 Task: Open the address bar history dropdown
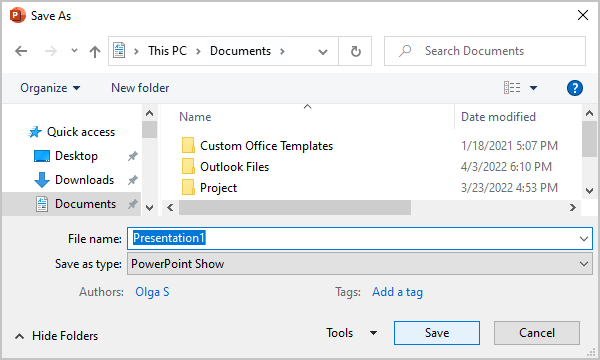pyautogui.click(x=323, y=52)
